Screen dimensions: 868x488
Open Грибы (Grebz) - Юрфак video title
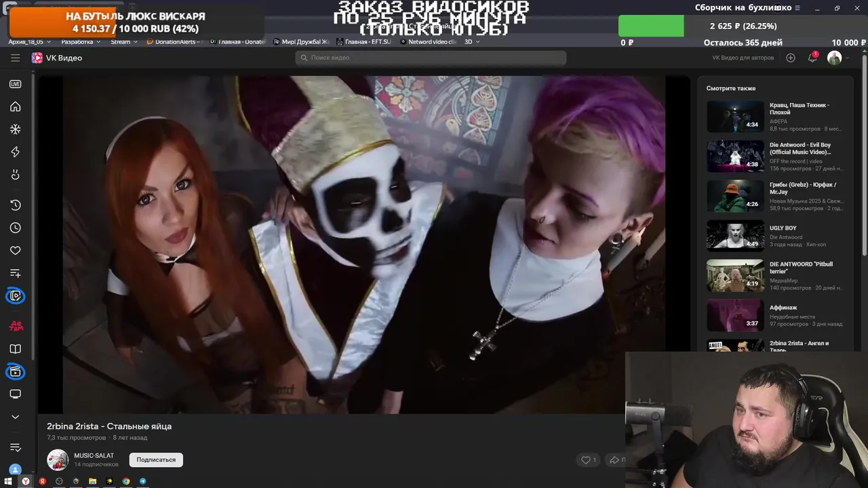803,188
